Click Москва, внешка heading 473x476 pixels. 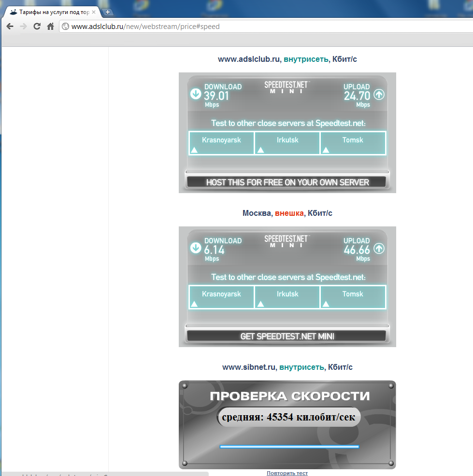[x=287, y=213]
